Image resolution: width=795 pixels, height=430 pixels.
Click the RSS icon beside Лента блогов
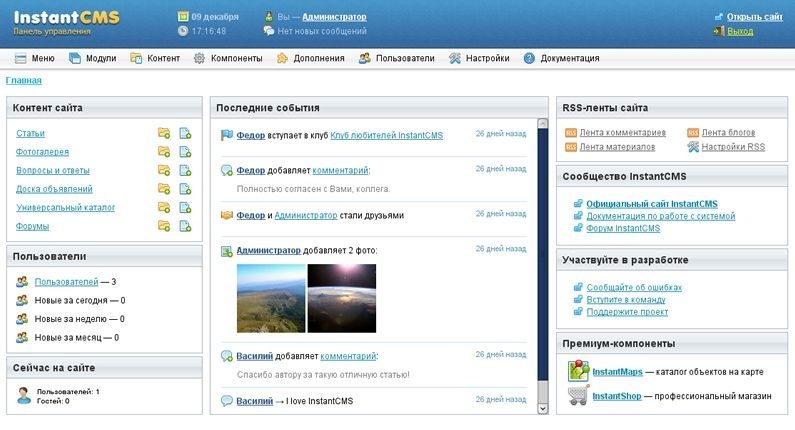(x=693, y=133)
